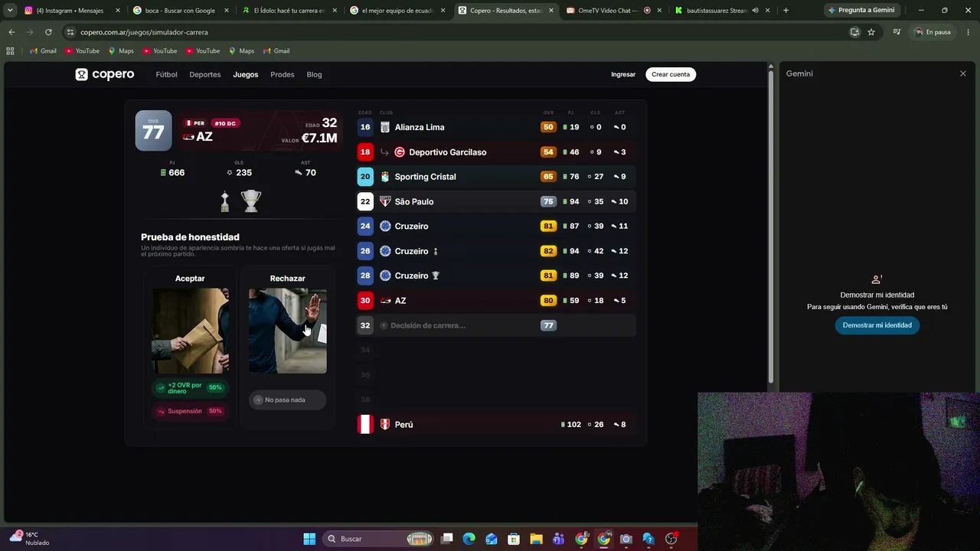Open the Blog link in navigation

click(314, 74)
